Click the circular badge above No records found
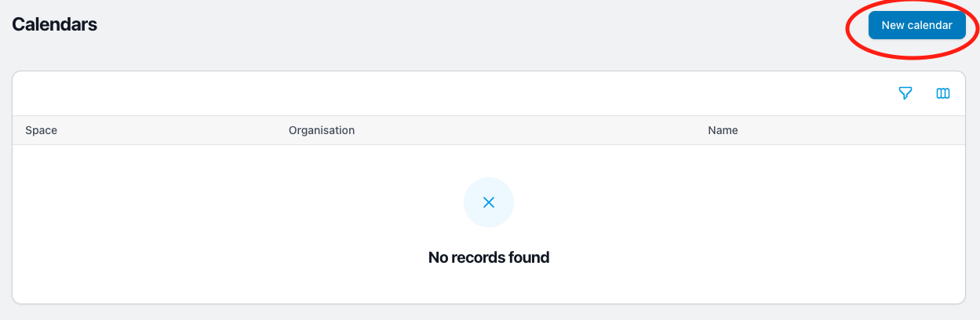The image size is (980, 320). click(x=489, y=202)
